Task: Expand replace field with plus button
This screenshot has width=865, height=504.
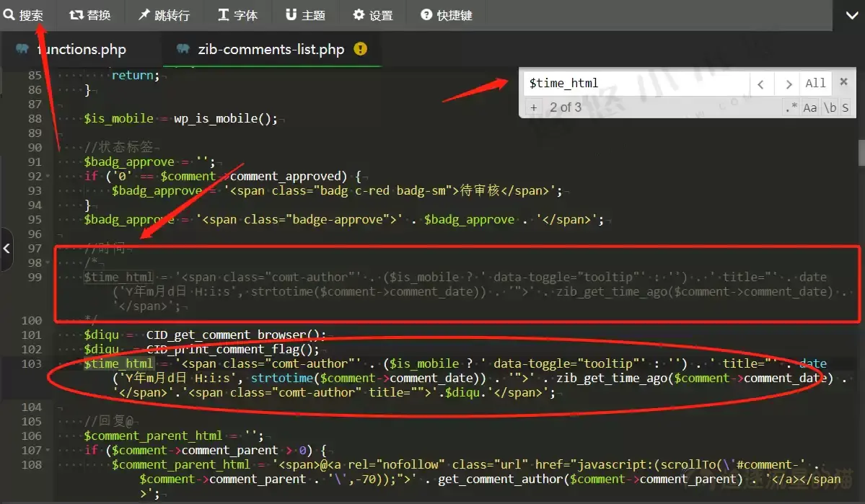Action: 534,107
